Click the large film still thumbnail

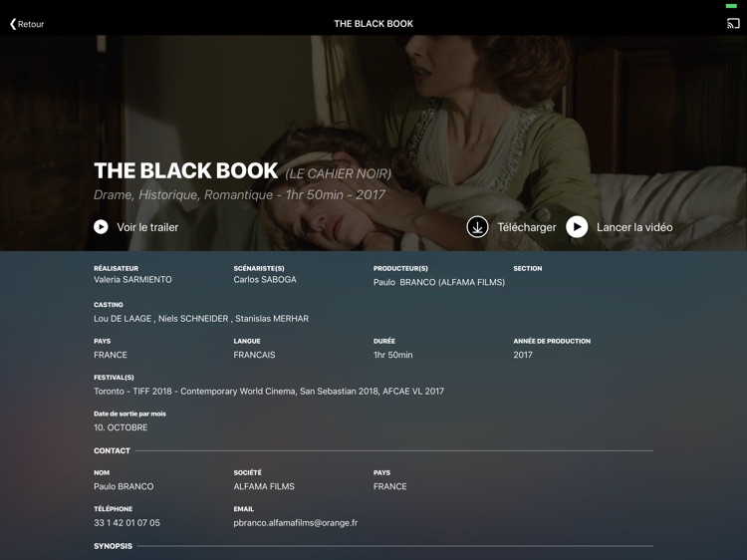(x=373, y=142)
